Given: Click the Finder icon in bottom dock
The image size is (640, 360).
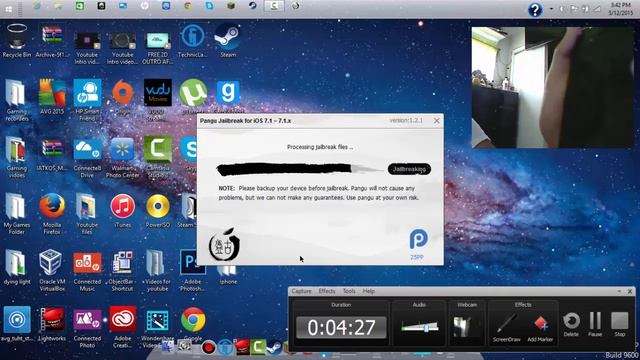Looking at the screenshot, I should click(167, 347).
